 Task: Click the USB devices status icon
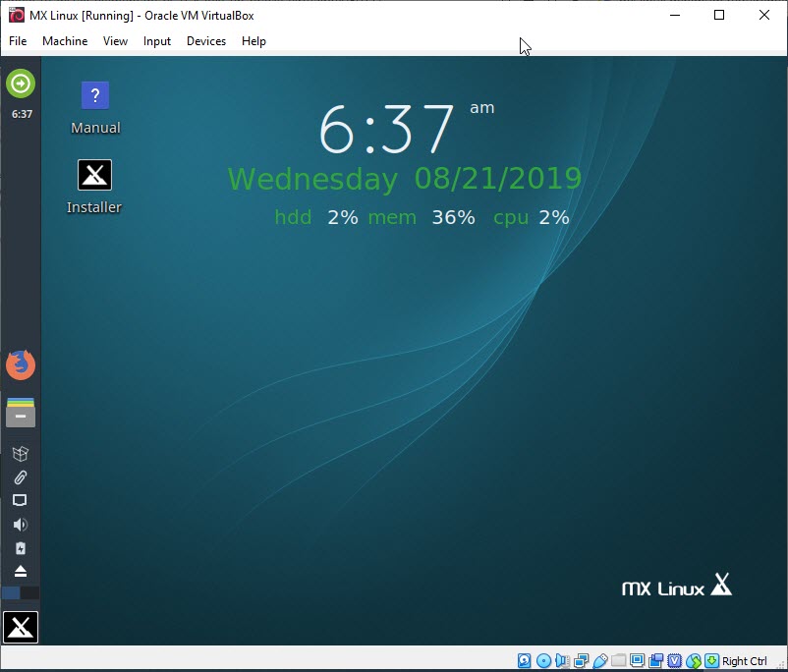coord(599,660)
